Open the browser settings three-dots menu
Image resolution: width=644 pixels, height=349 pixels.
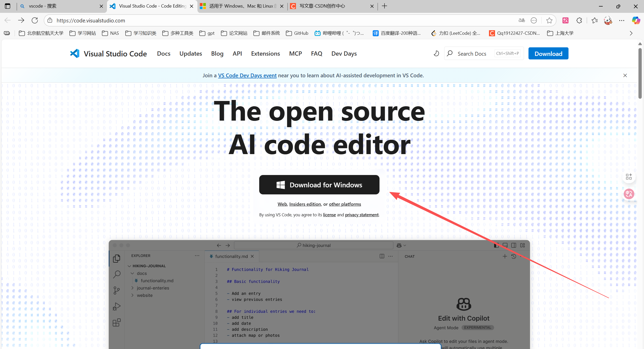coord(622,20)
